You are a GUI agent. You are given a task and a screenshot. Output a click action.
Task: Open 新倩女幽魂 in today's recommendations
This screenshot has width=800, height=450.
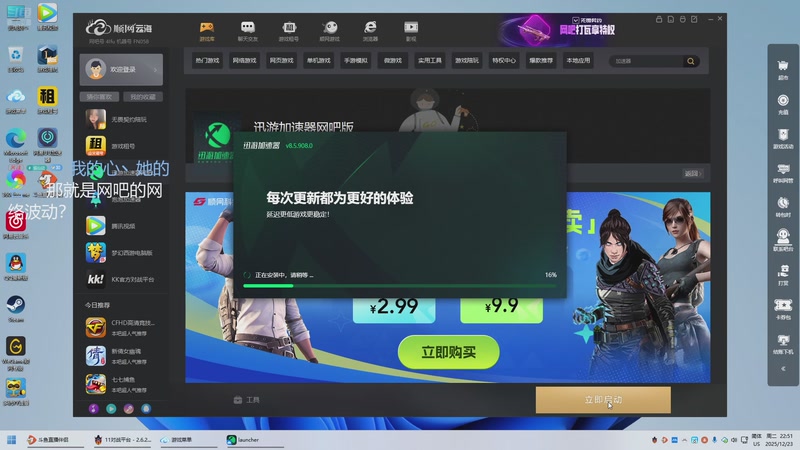pos(122,356)
